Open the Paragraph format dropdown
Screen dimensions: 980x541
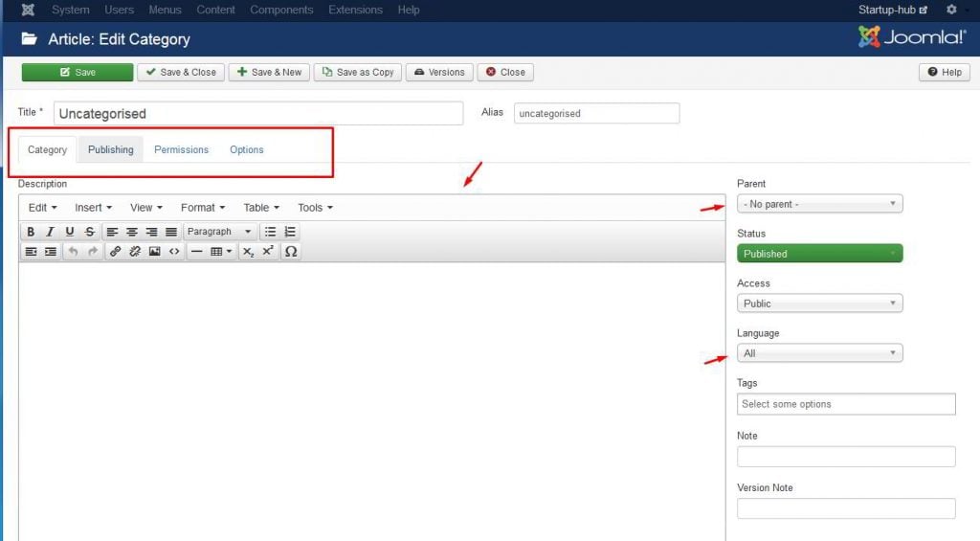[219, 232]
